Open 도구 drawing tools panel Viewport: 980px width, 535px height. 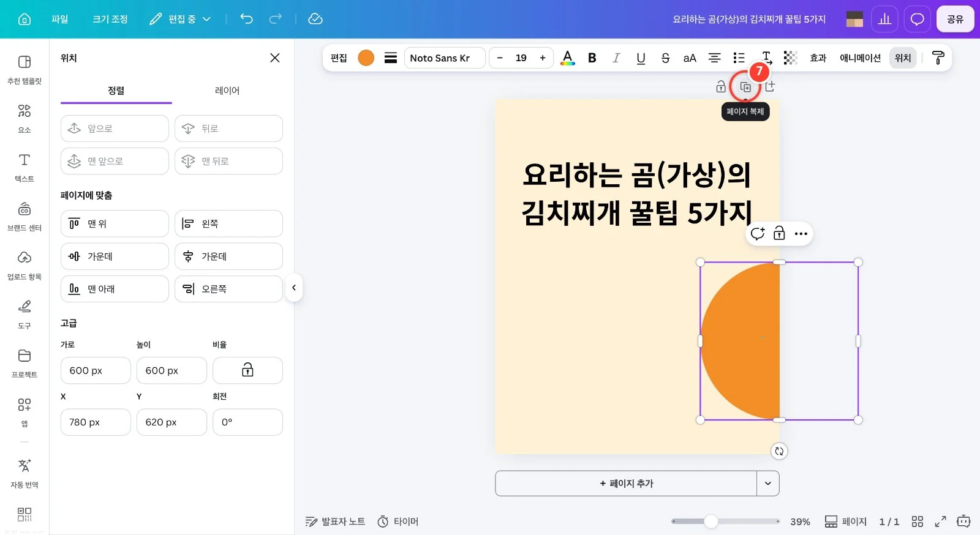pos(24,314)
